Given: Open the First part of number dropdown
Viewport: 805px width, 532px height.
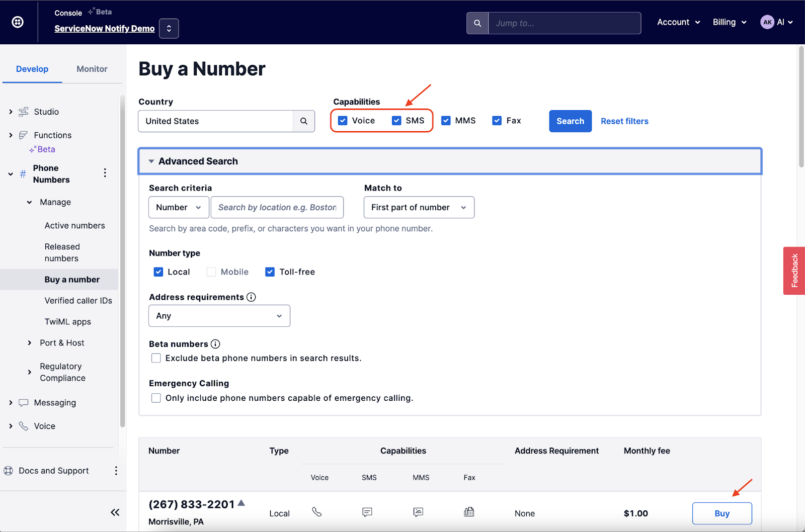Looking at the screenshot, I should pyautogui.click(x=419, y=207).
